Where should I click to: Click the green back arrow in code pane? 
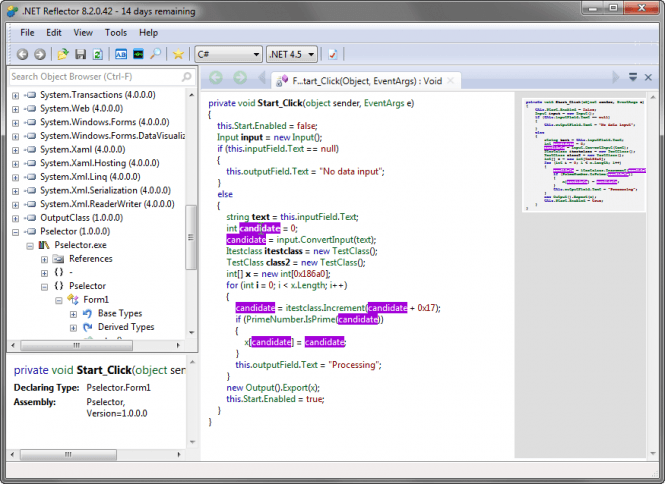[216, 78]
